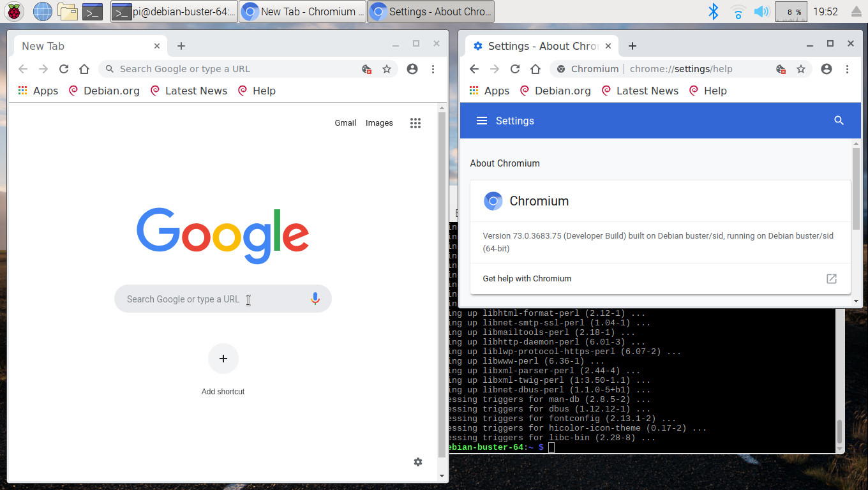Open Bluetooth menu in system tray
868x490 pixels.
click(x=714, y=11)
